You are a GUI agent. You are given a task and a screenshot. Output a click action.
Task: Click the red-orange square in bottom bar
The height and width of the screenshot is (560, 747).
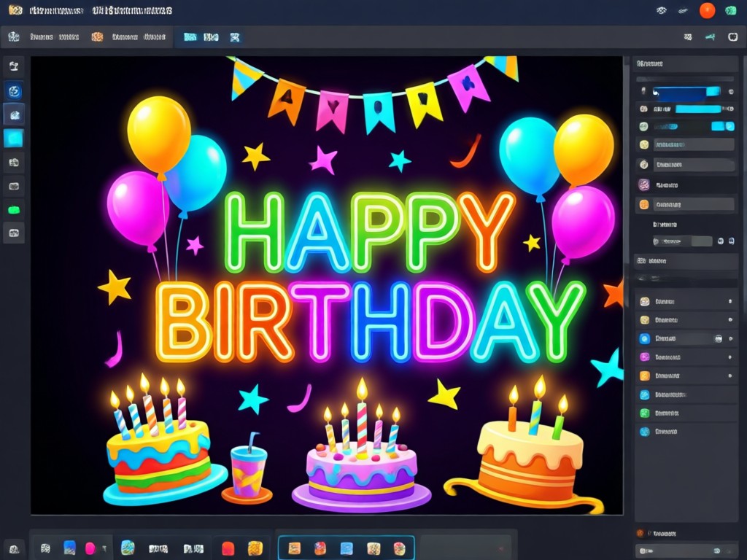228,548
